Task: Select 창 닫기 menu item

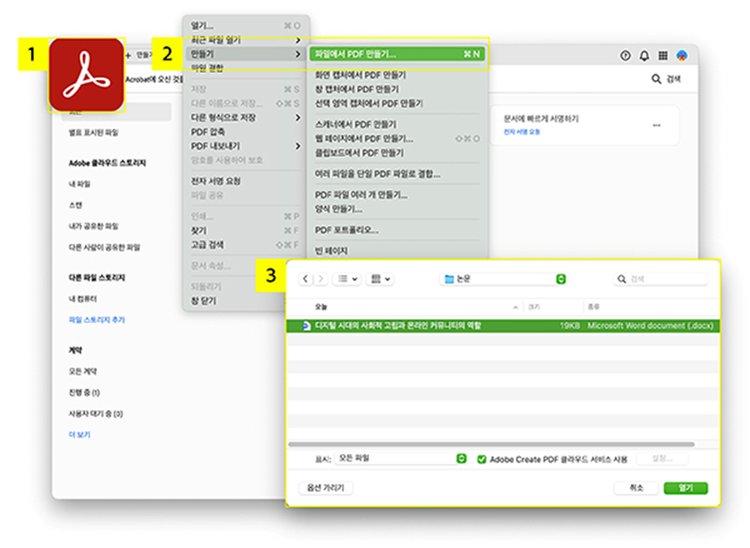Action: 203,301
